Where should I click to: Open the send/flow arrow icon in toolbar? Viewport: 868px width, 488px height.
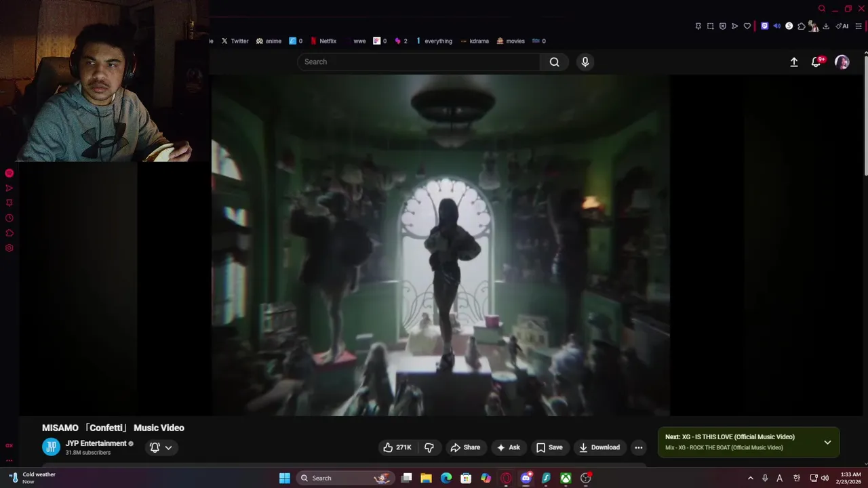(734, 26)
